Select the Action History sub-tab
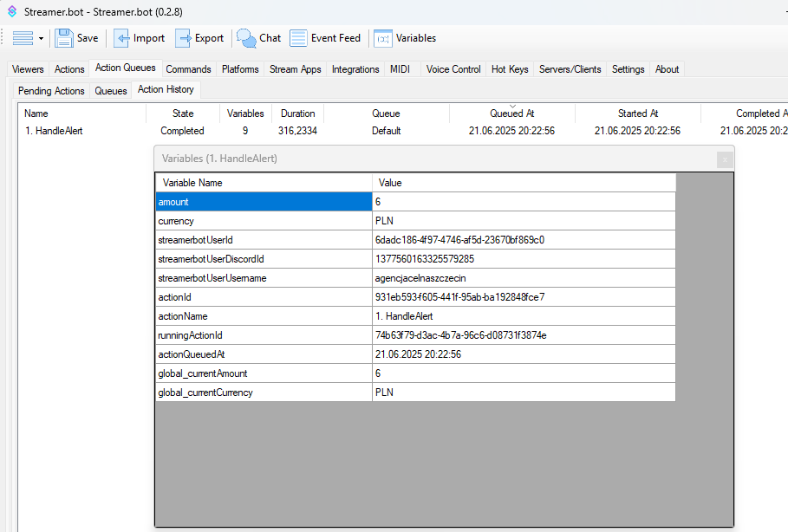This screenshot has width=788, height=532. [166, 89]
